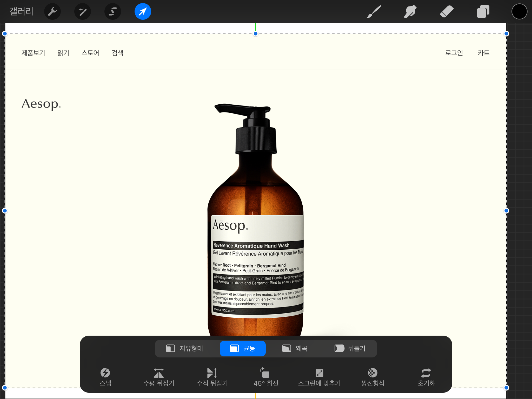Viewport: 532px width, 399px height.
Task: Open the Layers panel
Action: click(x=483, y=11)
